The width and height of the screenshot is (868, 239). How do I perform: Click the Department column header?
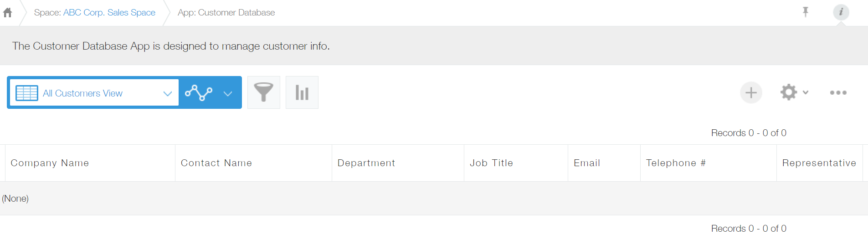(366, 163)
